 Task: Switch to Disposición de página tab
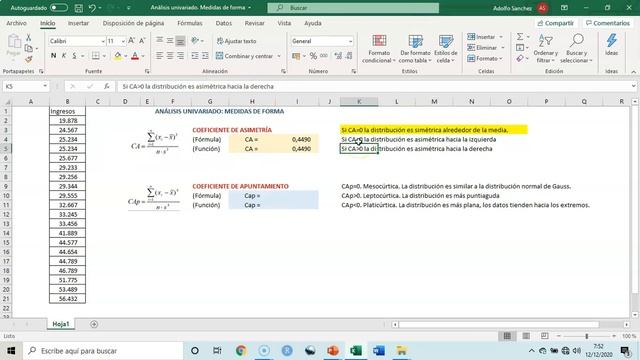click(x=133, y=23)
